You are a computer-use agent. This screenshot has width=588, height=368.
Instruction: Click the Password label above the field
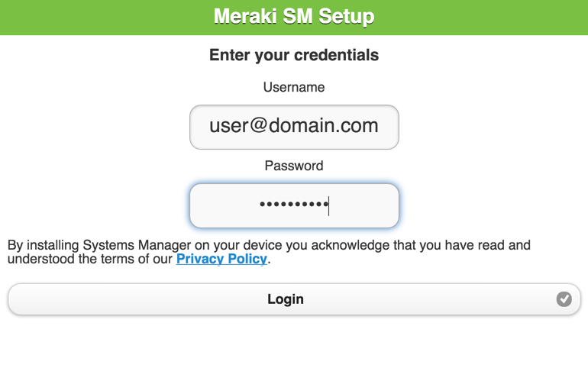pos(294,166)
